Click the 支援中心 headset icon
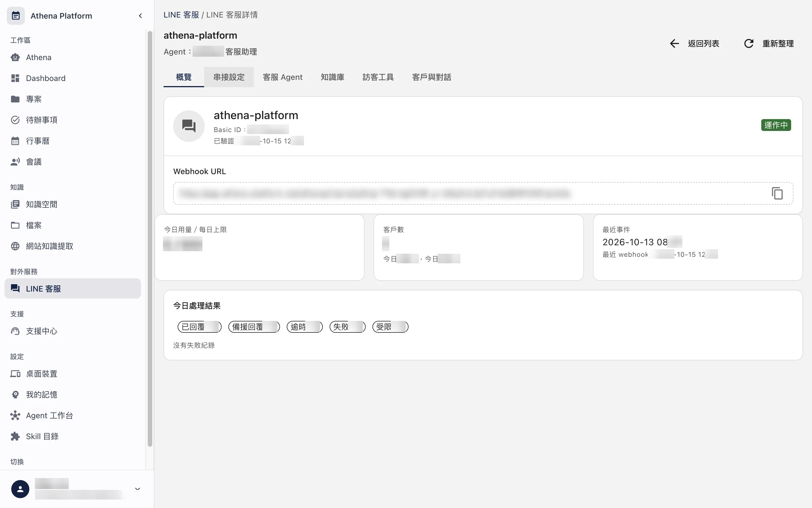Viewport: 812px width, 508px height. click(x=15, y=331)
